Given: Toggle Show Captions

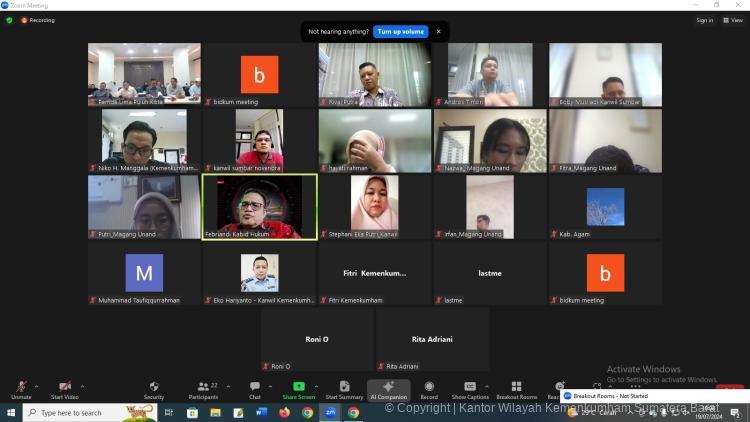Looking at the screenshot, I should 470,390.
